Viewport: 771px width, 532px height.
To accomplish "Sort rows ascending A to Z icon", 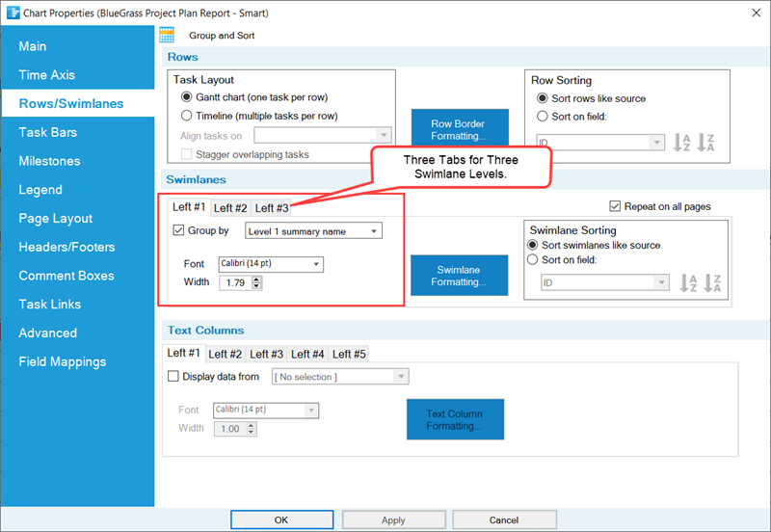I will point(681,143).
